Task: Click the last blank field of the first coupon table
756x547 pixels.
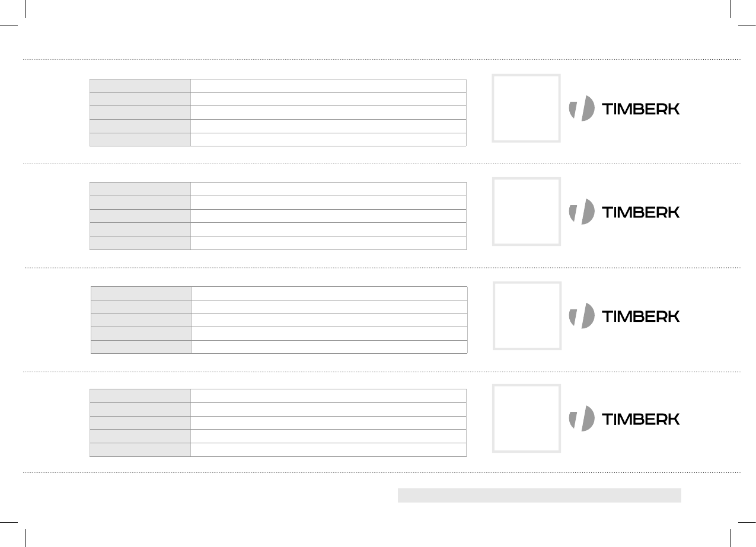Action: click(328, 139)
